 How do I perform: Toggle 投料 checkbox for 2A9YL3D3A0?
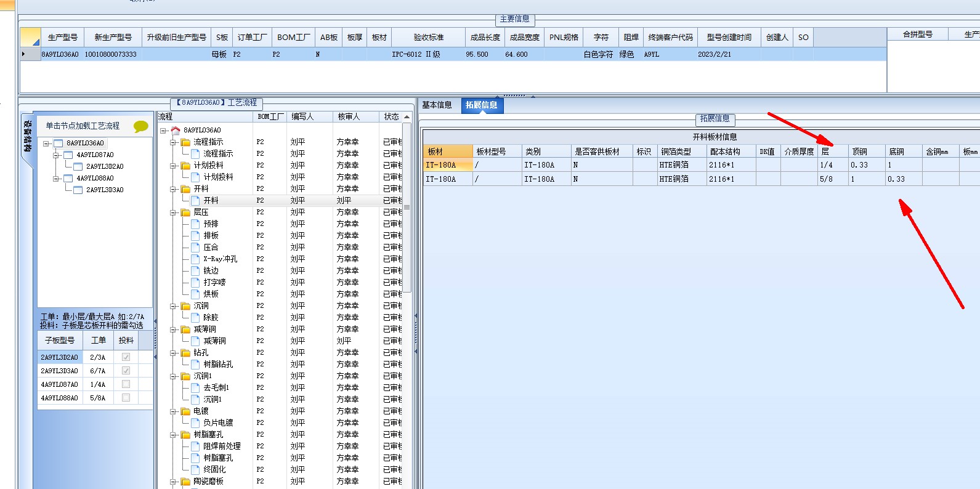tap(126, 370)
